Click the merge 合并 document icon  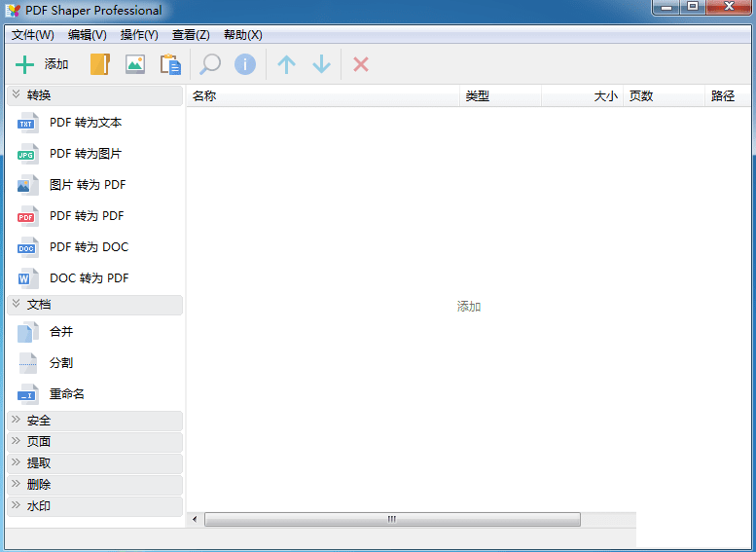[x=28, y=332]
